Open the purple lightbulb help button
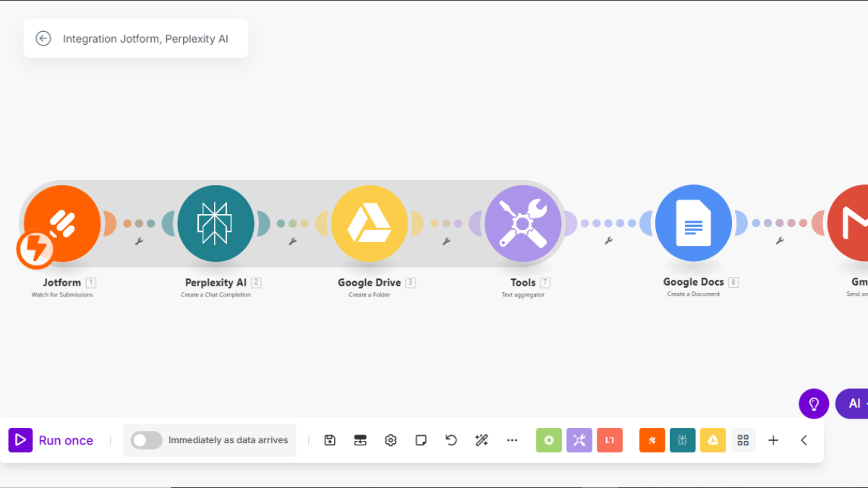The height and width of the screenshot is (488, 868). pyautogui.click(x=814, y=403)
